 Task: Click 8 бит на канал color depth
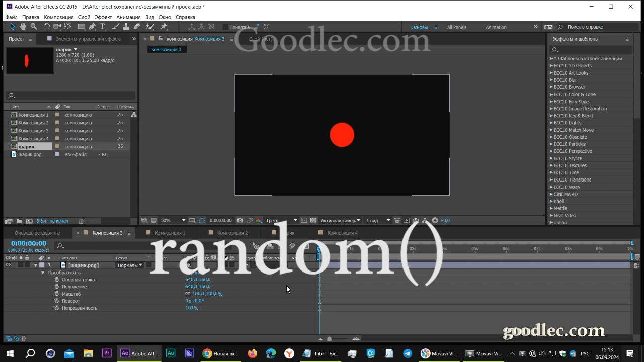[52, 221]
